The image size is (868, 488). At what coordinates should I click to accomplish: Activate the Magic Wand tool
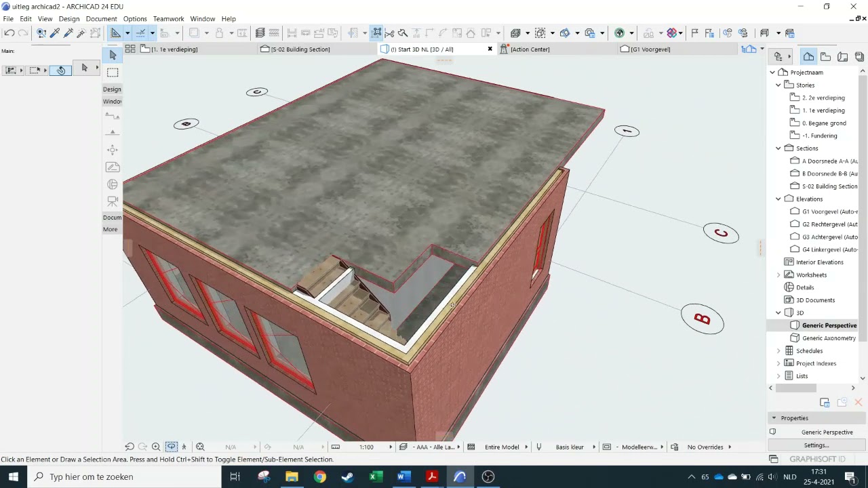[x=81, y=33]
